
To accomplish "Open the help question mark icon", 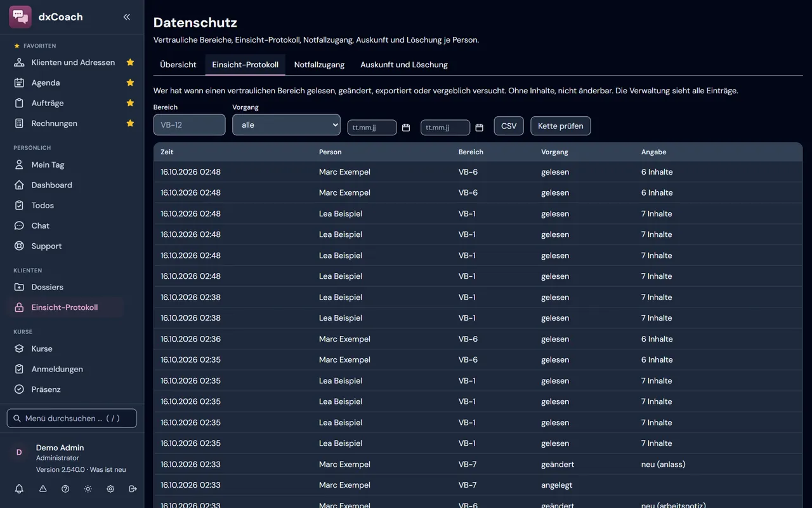I will 65,489.
